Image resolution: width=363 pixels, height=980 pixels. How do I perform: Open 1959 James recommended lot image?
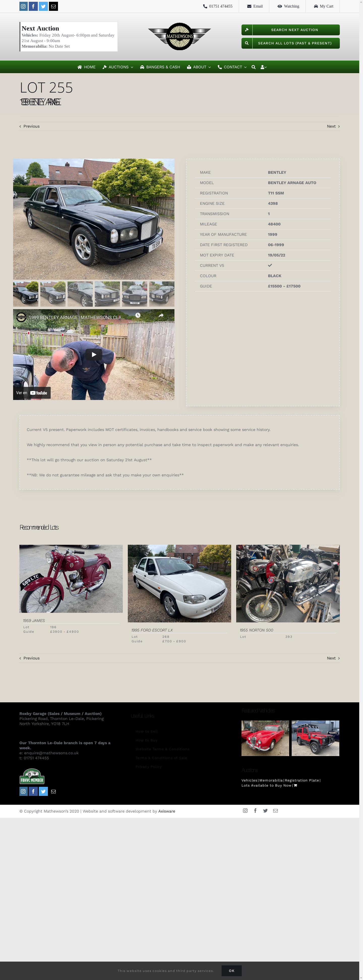click(x=71, y=579)
